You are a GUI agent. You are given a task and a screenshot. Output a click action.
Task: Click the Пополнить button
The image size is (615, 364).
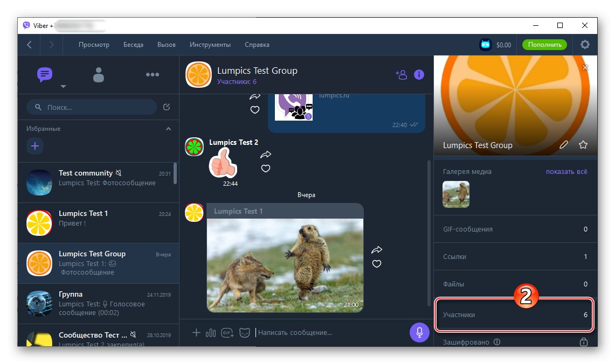[x=544, y=45]
